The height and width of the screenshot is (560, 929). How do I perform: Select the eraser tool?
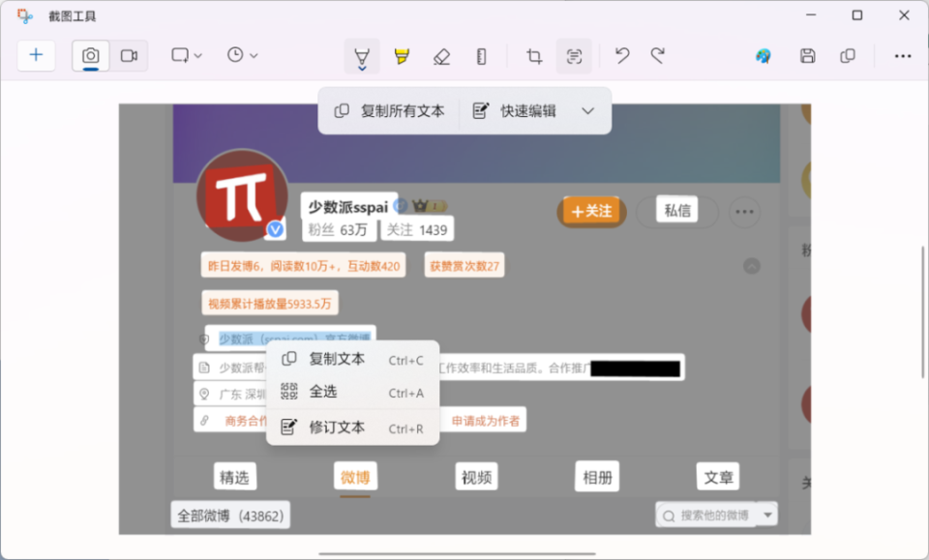click(x=442, y=55)
